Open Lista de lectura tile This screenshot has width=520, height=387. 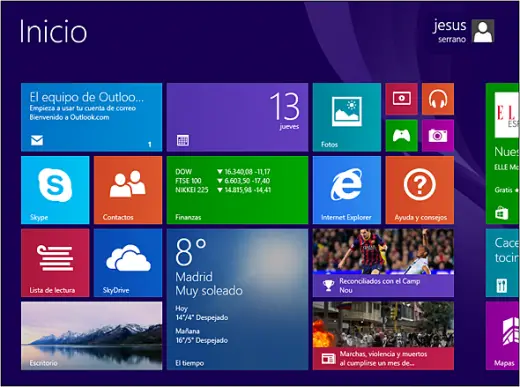point(55,263)
